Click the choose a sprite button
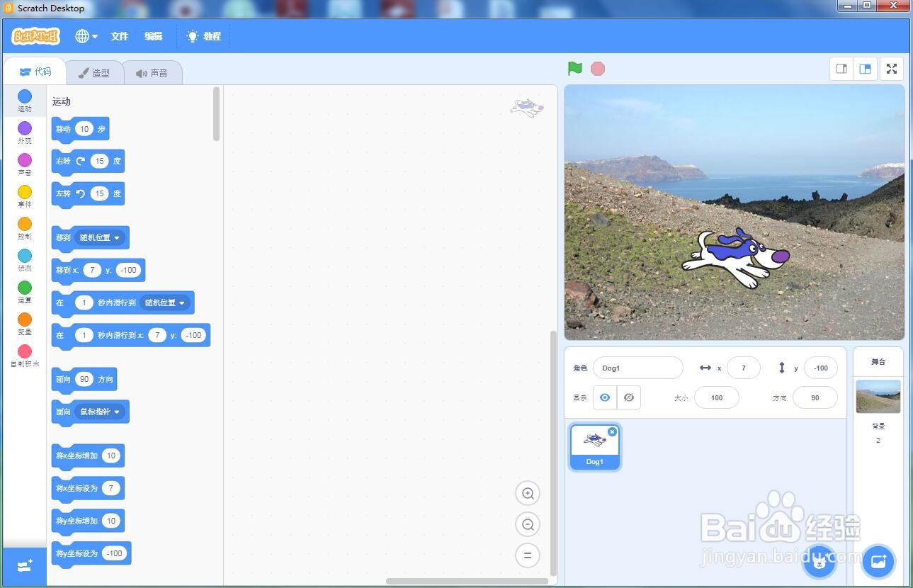Image resolution: width=913 pixels, height=588 pixels. [x=820, y=562]
